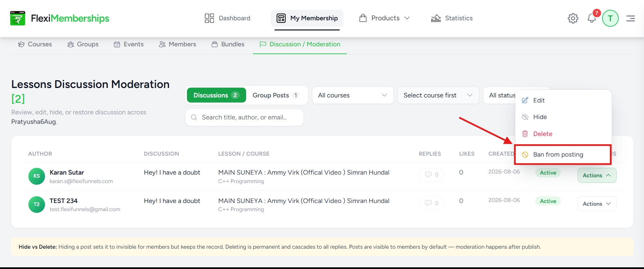This screenshot has width=644, height=269.
Task: Click the TEST 234 author name
Action: point(64,201)
